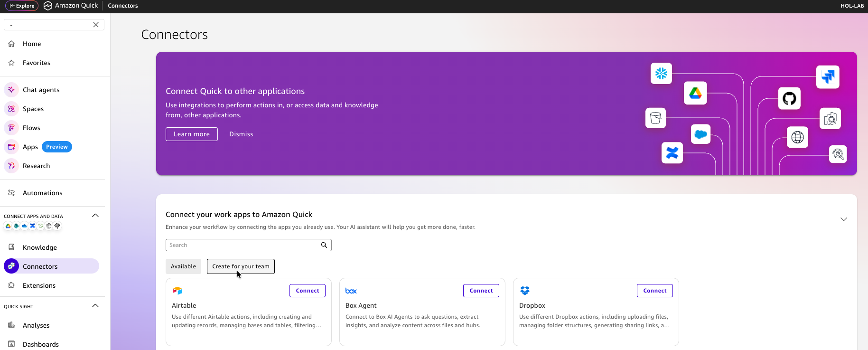
Task: Open Analyses
Action: pos(36,325)
